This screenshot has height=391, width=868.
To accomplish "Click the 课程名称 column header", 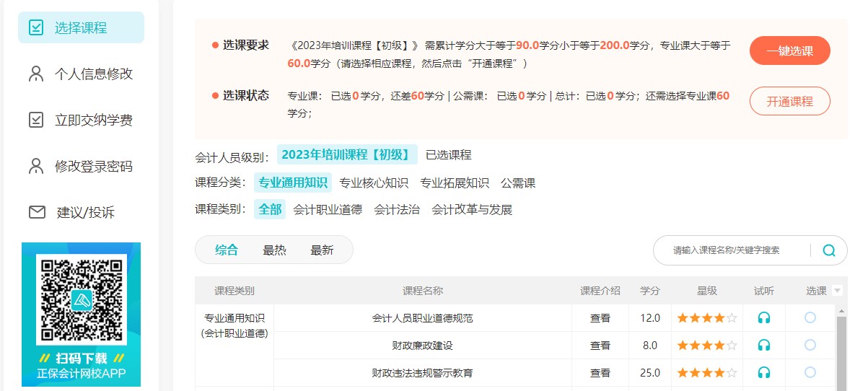I will coord(423,291).
